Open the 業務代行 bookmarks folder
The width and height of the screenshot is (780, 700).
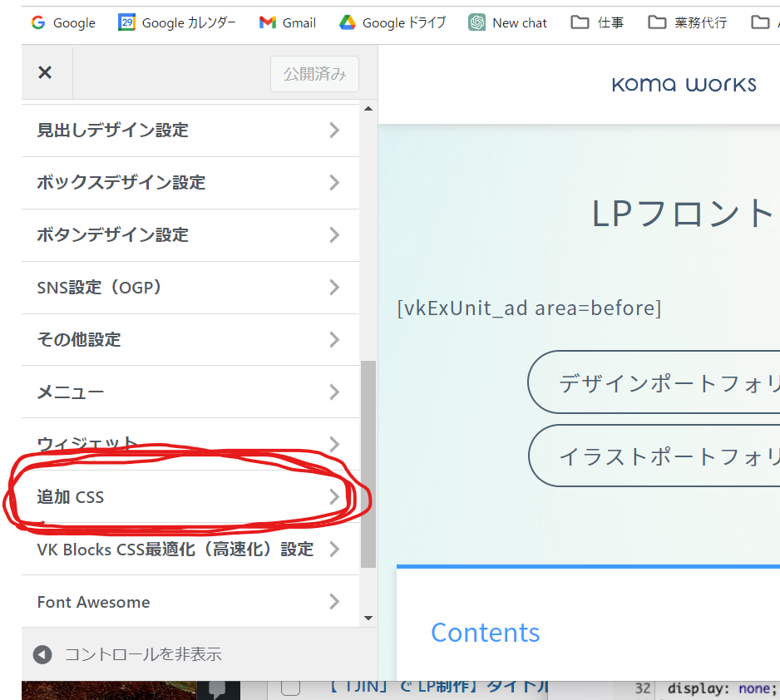point(688,22)
